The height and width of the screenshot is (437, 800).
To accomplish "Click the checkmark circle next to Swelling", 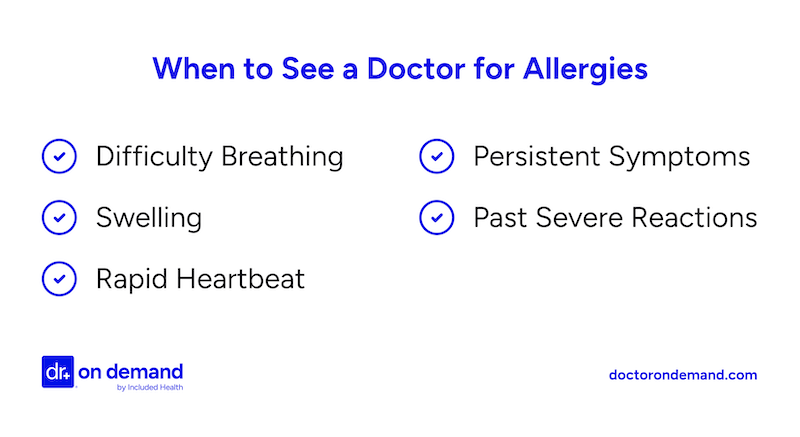I will click(59, 217).
